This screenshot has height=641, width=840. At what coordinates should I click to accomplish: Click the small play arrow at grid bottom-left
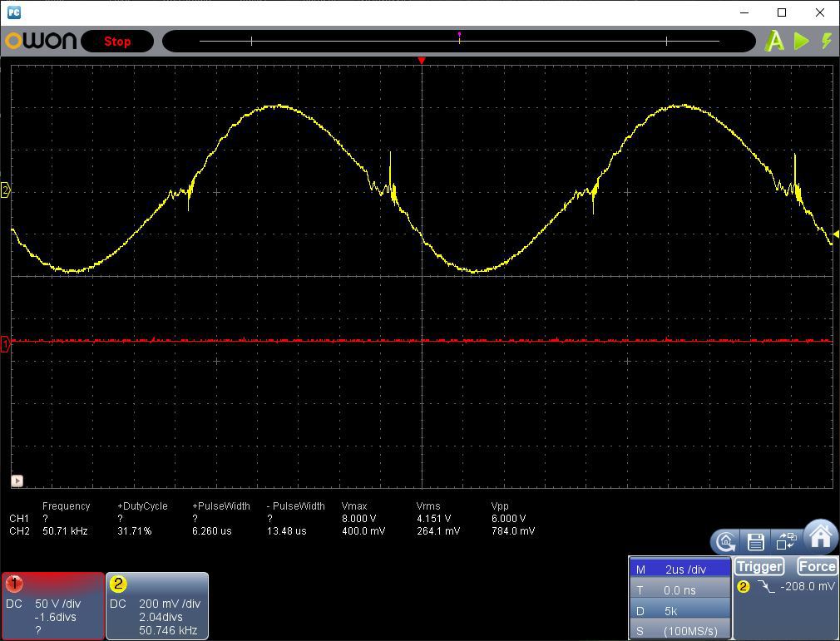[x=17, y=481]
